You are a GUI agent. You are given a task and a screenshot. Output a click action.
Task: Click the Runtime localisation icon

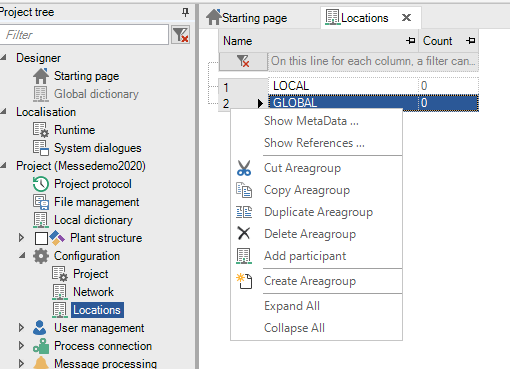click(41, 130)
